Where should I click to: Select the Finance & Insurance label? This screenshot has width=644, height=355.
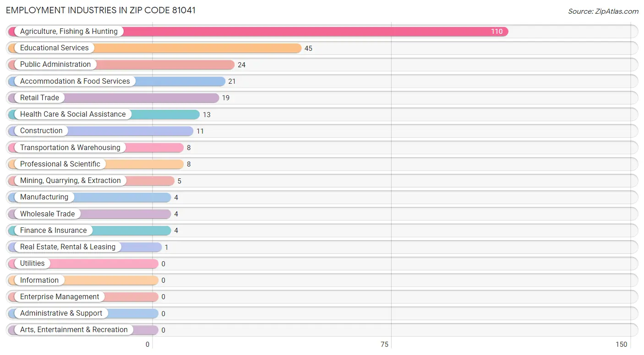[x=53, y=230]
